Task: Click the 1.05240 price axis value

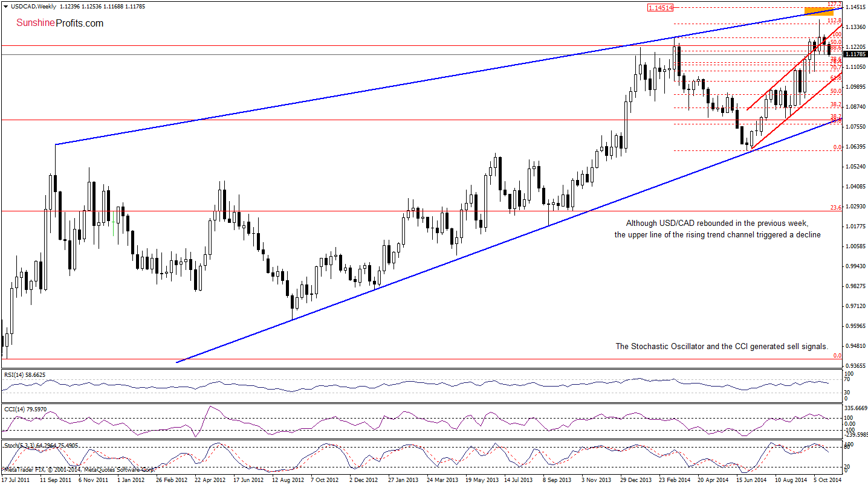Action: pos(857,167)
